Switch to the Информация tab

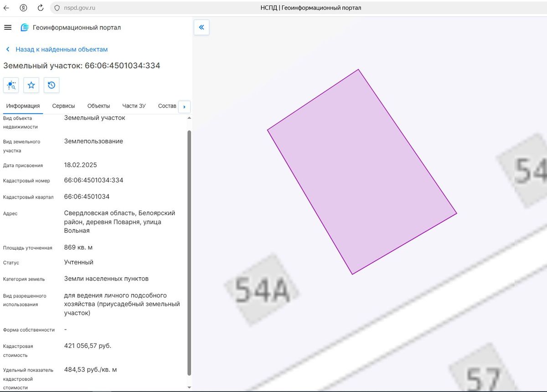click(x=23, y=106)
